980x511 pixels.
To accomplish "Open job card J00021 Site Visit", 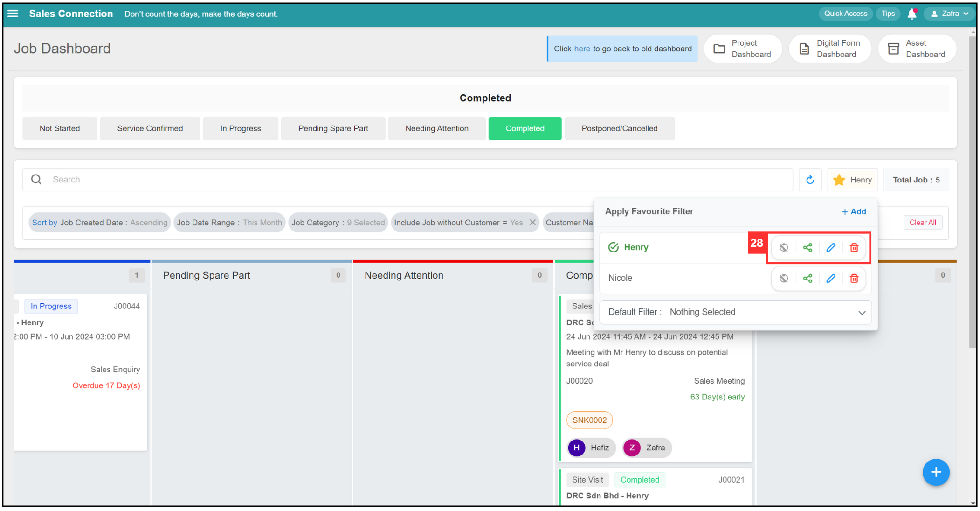I will pos(655,486).
